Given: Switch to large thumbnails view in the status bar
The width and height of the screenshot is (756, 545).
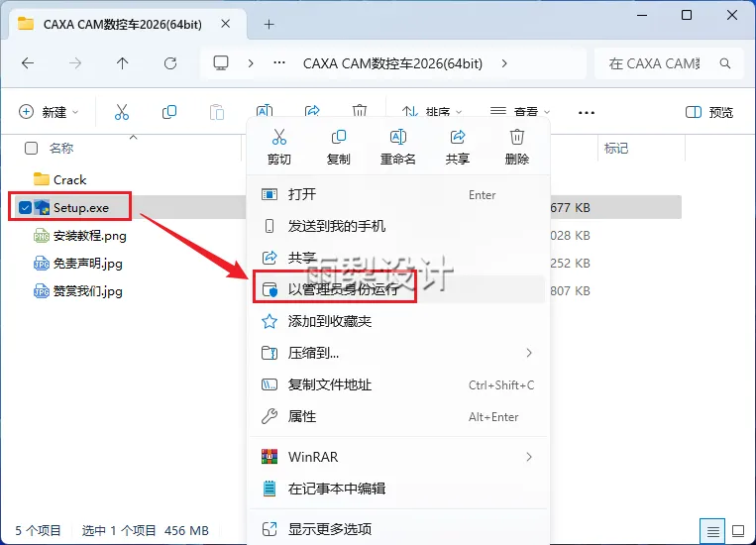Looking at the screenshot, I should click(738, 531).
